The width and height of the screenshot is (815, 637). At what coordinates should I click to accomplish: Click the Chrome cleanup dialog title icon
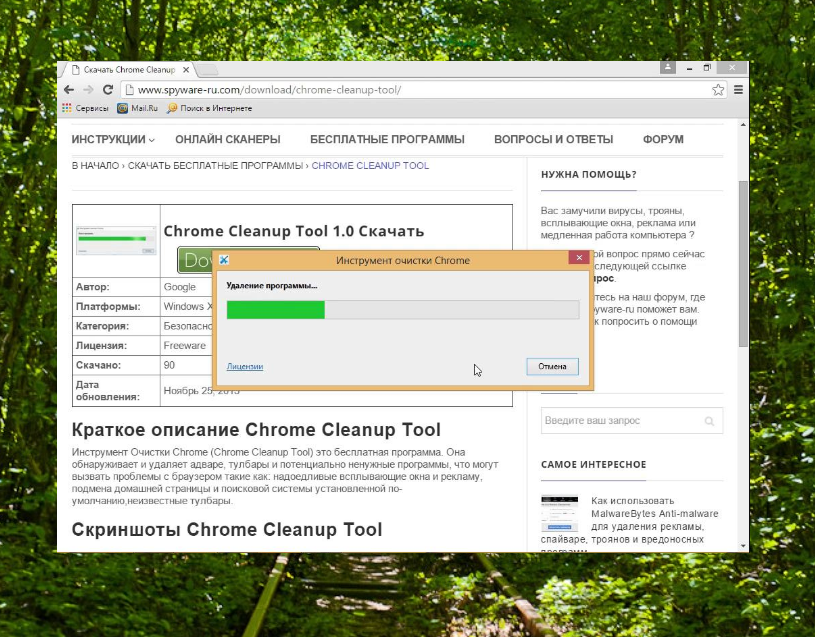click(x=224, y=260)
